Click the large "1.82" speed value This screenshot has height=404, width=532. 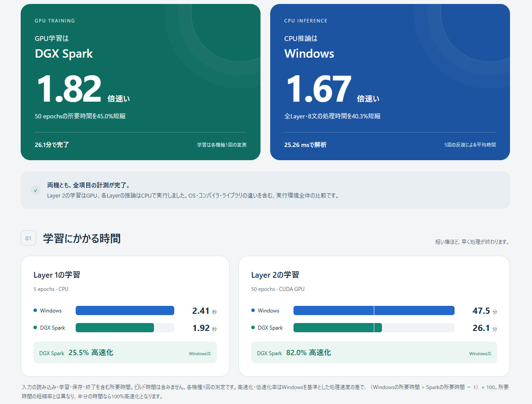tap(69, 89)
